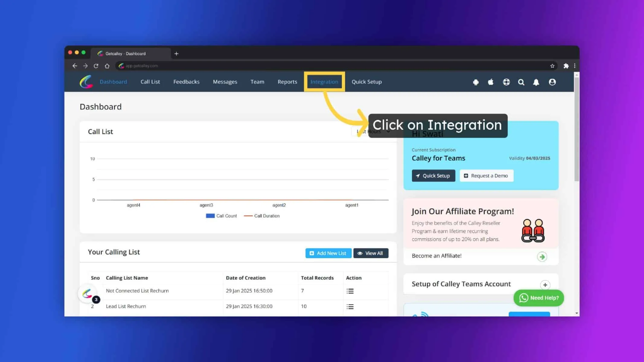Click 'Not Connected List Rechurn' list name
This screenshot has height=362, width=644.
tap(137, 291)
